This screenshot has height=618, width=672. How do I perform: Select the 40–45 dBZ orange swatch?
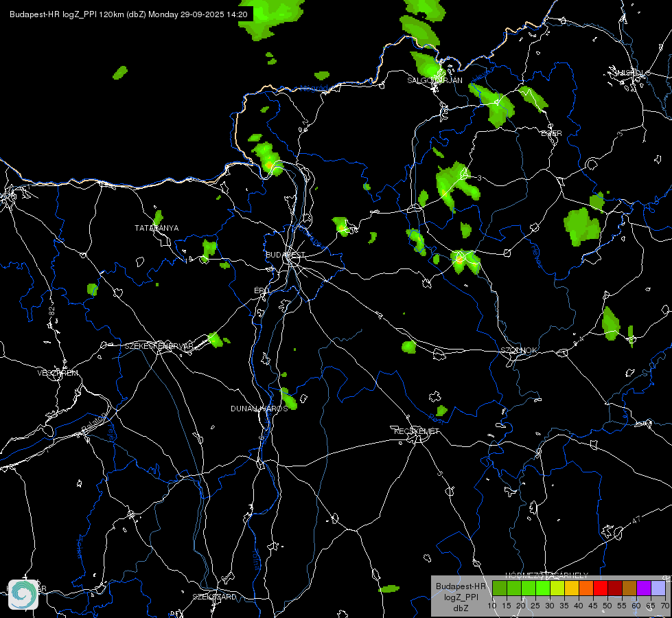coord(586,588)
